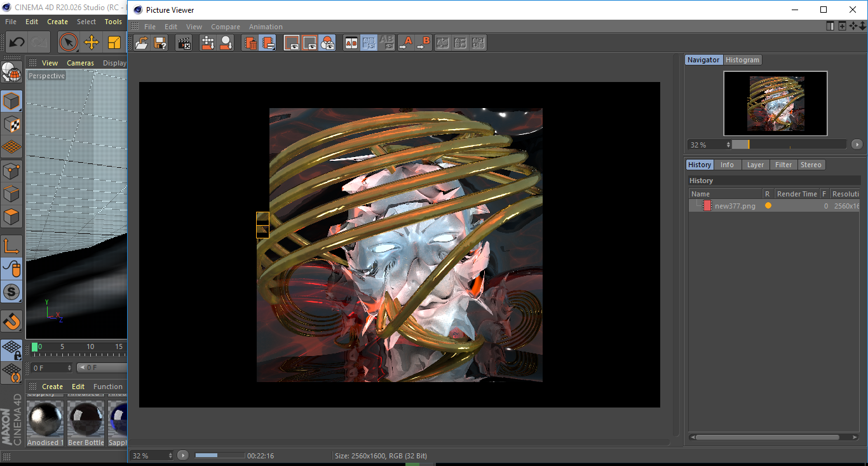The height and width of the screenshot is (466, 868).
Task: Switch to the Info tab
Action: point(727,165)
